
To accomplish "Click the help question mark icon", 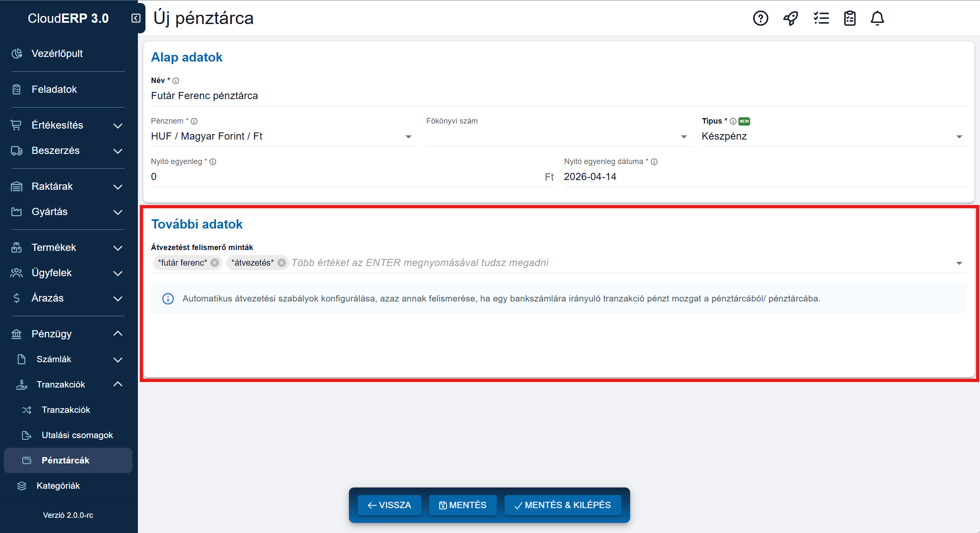I will pos(760,18).
